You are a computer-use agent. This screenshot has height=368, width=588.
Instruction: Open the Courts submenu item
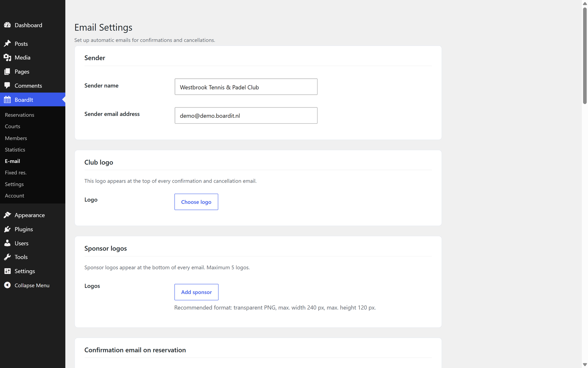pos(12,126)
